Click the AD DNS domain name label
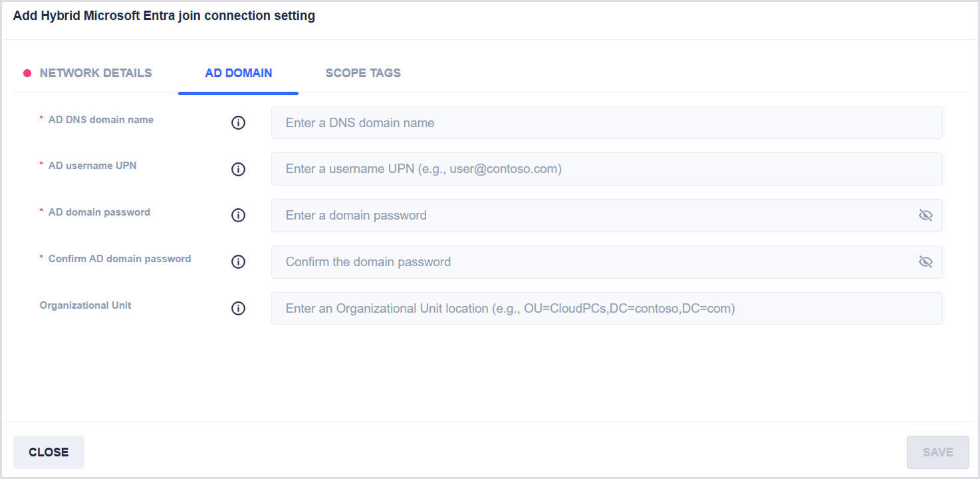 pyautogui.click(x=101, y=120)
